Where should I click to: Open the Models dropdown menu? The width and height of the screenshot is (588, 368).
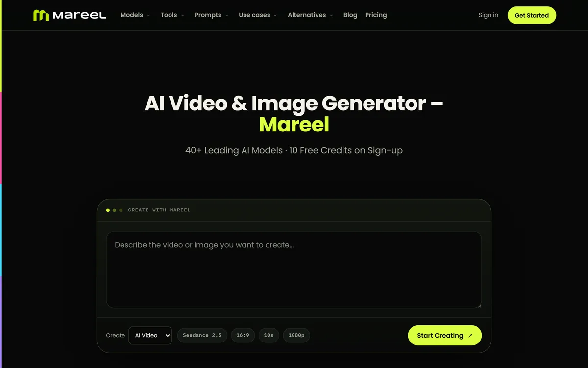click(x=135, y=15)
